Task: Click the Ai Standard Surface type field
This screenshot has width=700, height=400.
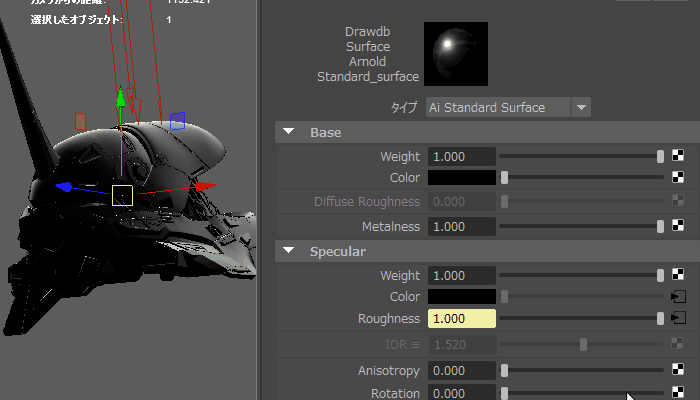Action: pyautogui.click(x=498, y=107)
